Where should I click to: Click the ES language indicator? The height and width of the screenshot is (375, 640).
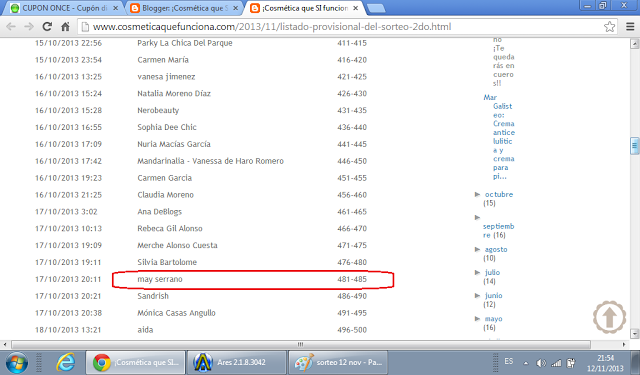pos(509,362)
